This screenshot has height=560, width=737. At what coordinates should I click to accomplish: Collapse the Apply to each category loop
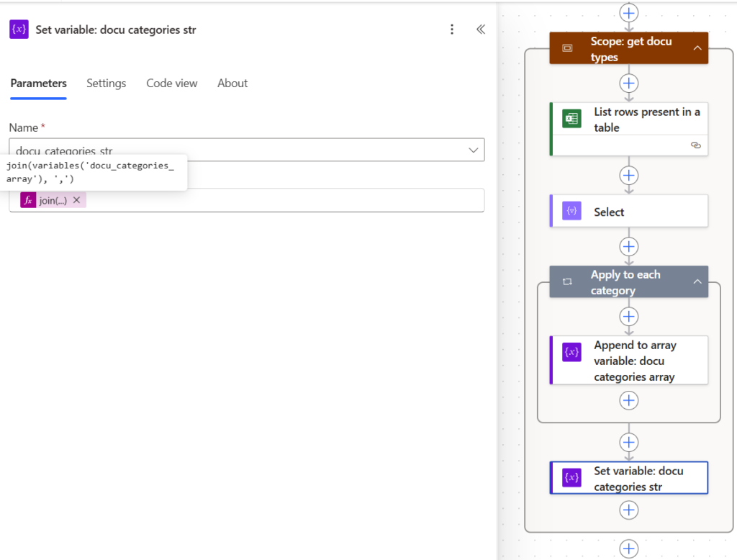click(697, 281)
